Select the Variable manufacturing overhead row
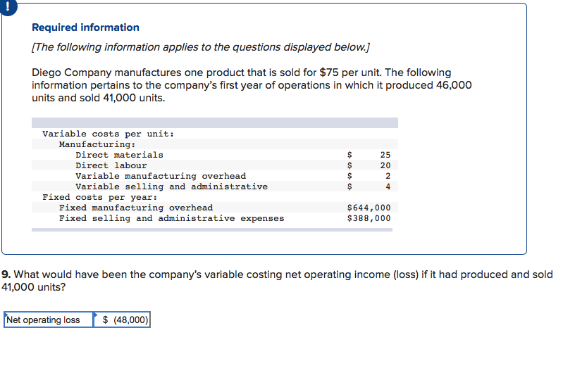 click(x=215, y=176)
